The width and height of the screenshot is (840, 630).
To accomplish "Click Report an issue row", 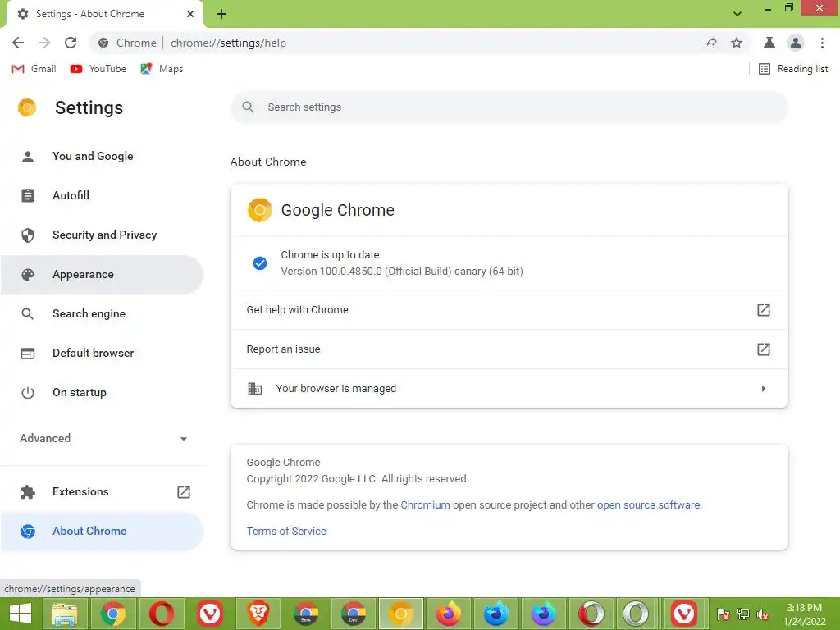I will pyautogui.click(x=509, y=349).
